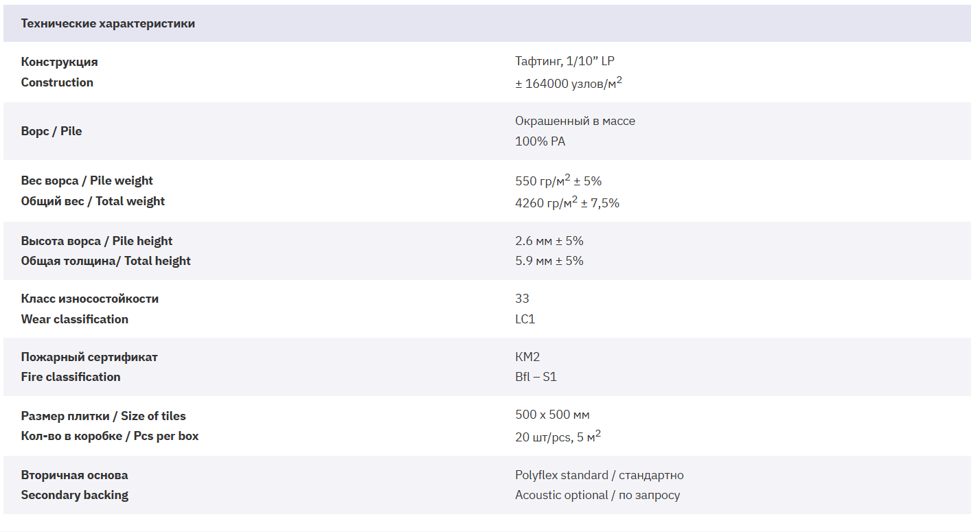Click the 500 x 500 мм value
This screenshot has width=980, height=532.
coord(552,415)
